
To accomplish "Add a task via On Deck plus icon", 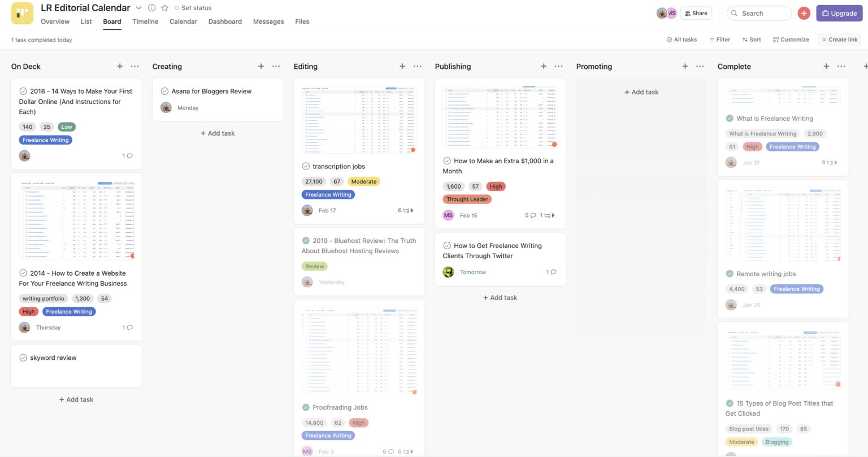I will (120, 66).
